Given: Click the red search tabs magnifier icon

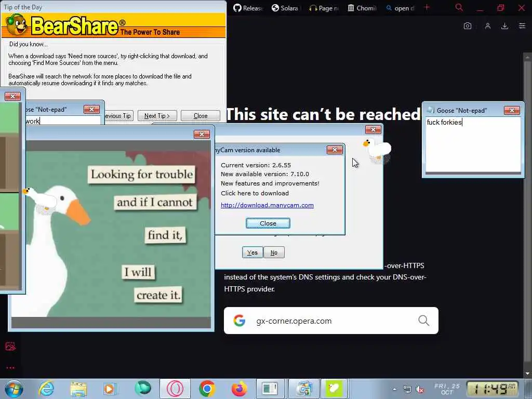Looking at the screenshot, I should click(x=459, y=7).
